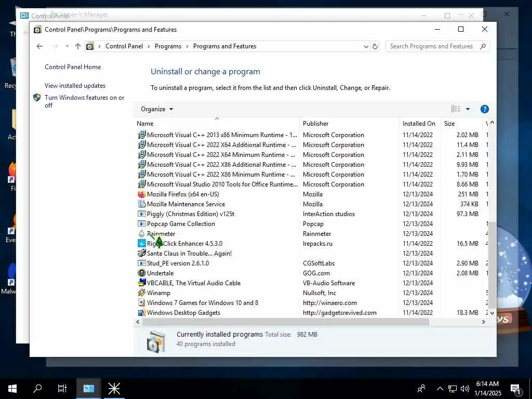Select Microsoft Visual Studio 2010 Tools for Office Runtime
The width and height of the screenshot is (532, 399).
[x=311, y=184]
